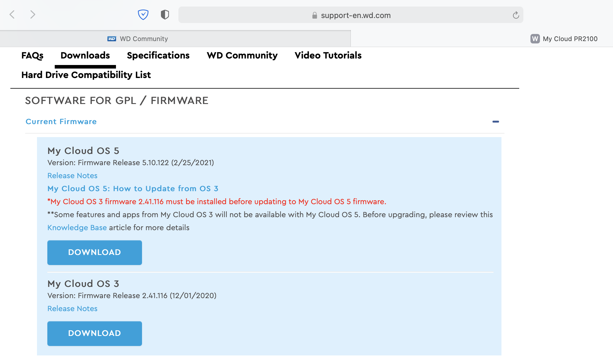Open the Hard Drive Compatibility List tab
This screenshot has height=364, width=613.
(86, 75)
